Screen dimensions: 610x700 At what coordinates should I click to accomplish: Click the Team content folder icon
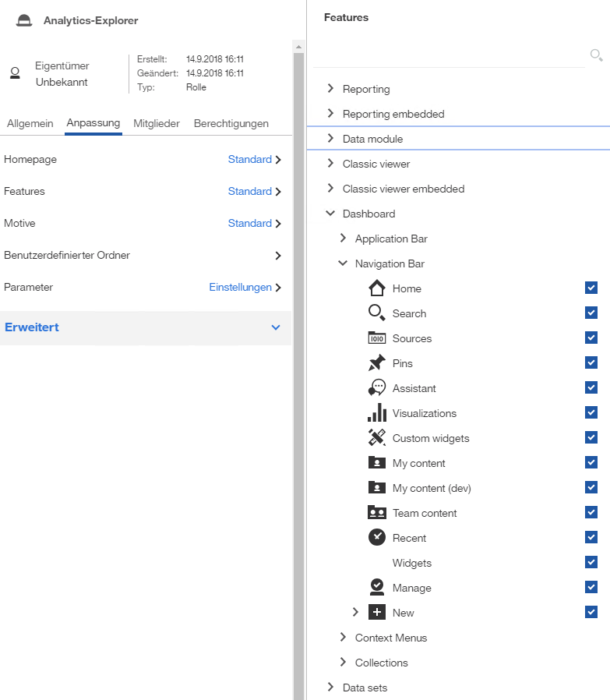[377, 513]
